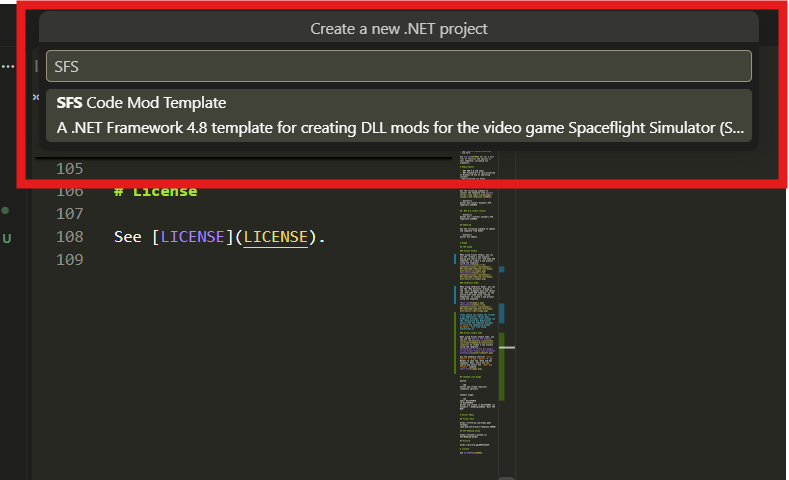Click the green modified dot indicator

tap(5, 210)
